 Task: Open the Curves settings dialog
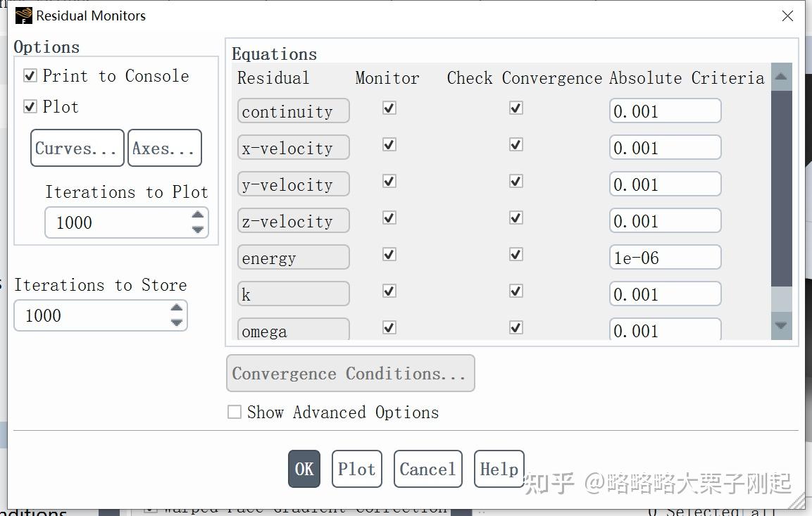tap(77, 148)
